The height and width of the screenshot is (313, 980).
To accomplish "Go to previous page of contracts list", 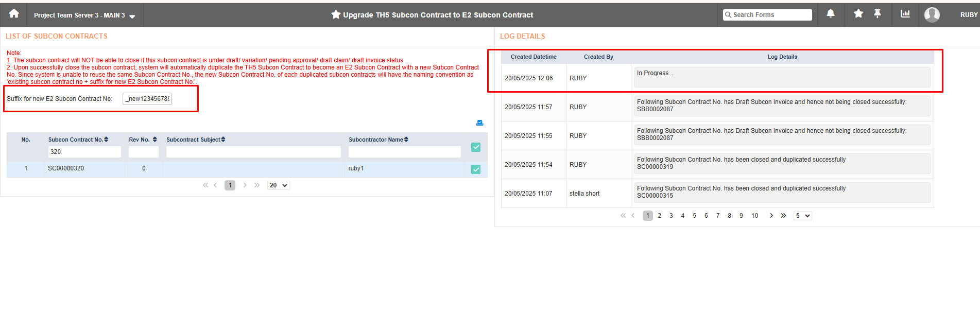I will point(215,185).
